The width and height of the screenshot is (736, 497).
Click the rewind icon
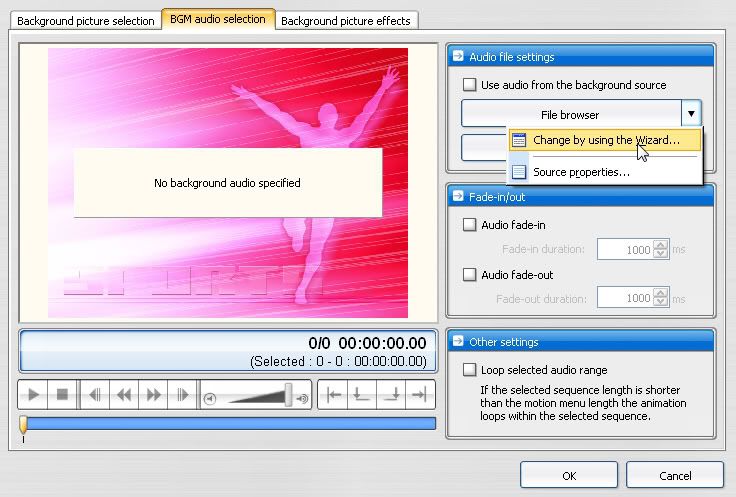[x=124, y=395]
